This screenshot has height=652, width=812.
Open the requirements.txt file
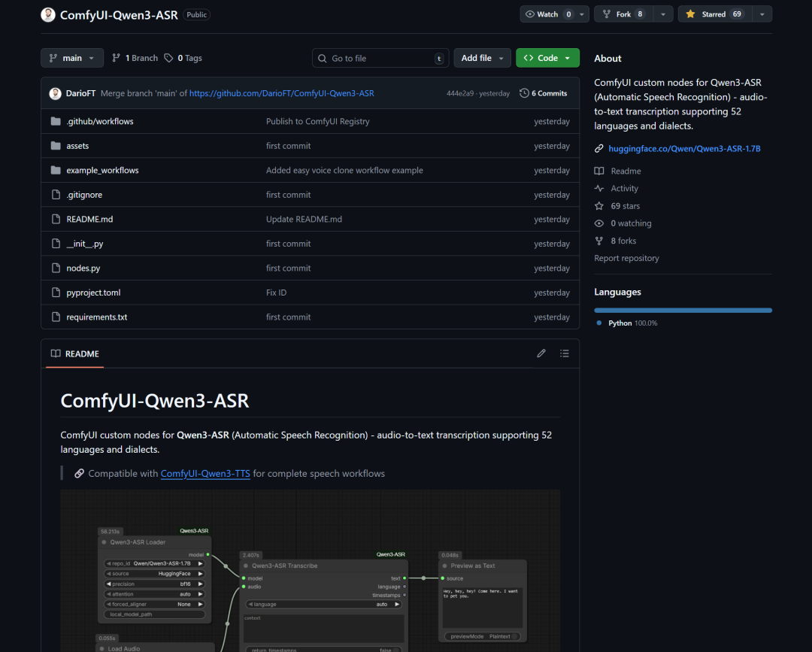[x=97, y=317]
